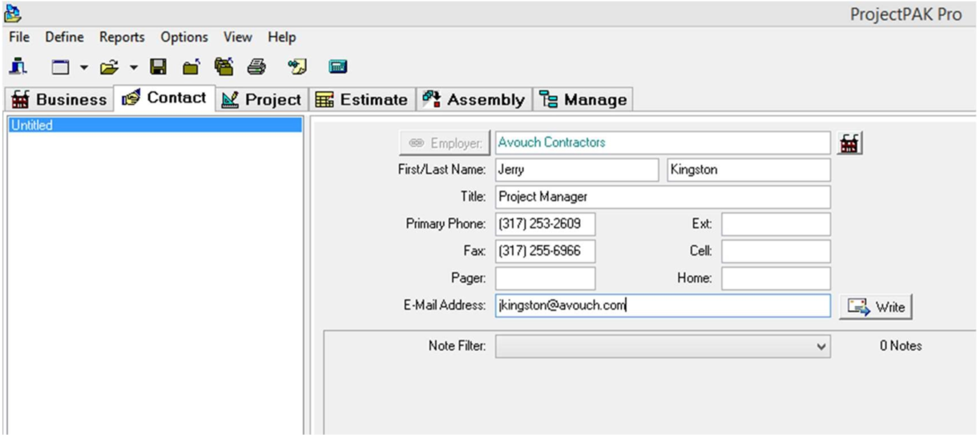The height and width of the screenshot is (435, 980).
Task: Click the Employer link button
Action: 445,143
